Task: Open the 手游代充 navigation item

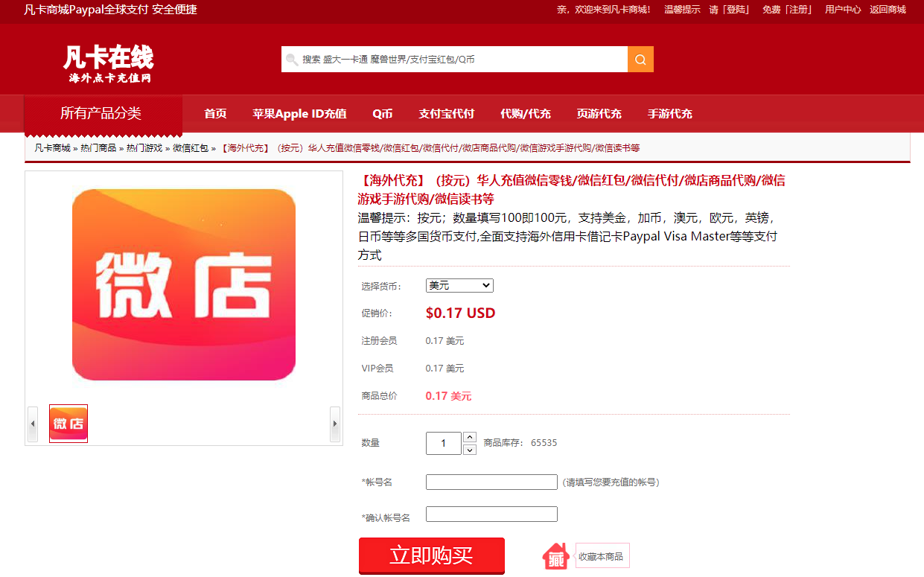Action: (670, 114)
